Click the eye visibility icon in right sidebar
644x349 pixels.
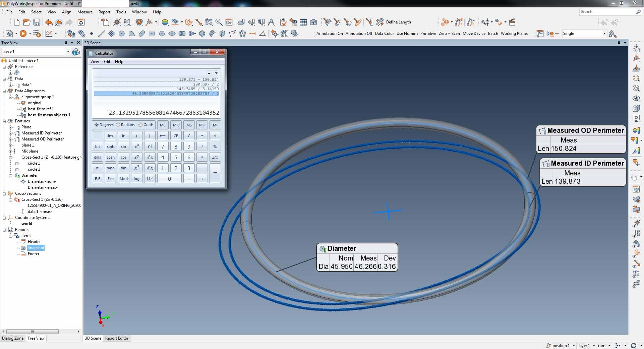636,98
